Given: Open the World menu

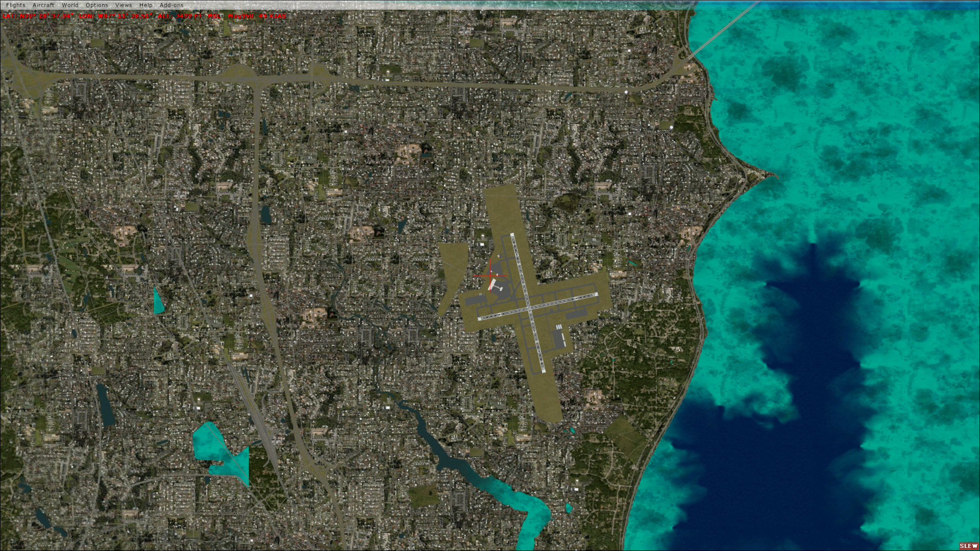Looking at the screenshot, I should tap(70, 5).
